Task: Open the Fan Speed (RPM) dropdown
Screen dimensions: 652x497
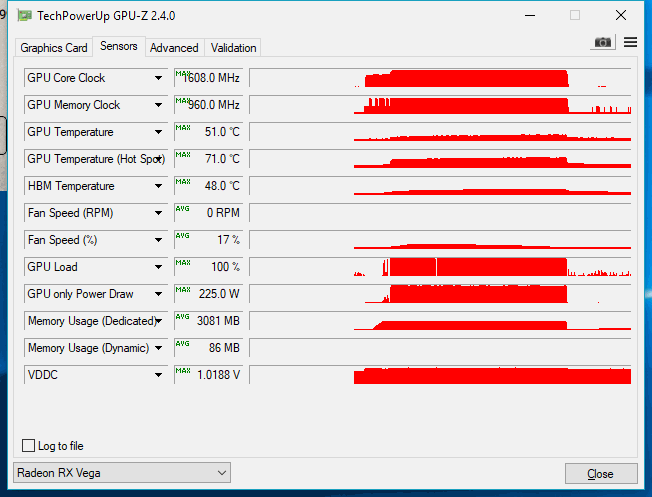Action: coord(158,213)
